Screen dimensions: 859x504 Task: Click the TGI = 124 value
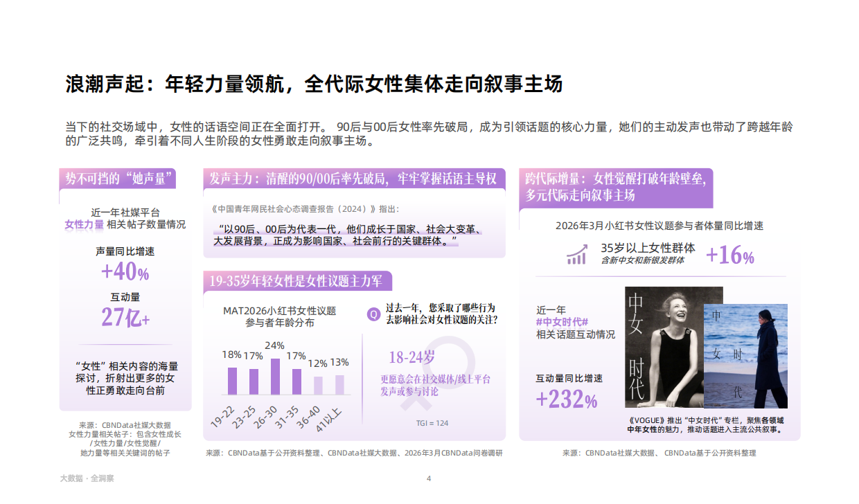[432, 423]
